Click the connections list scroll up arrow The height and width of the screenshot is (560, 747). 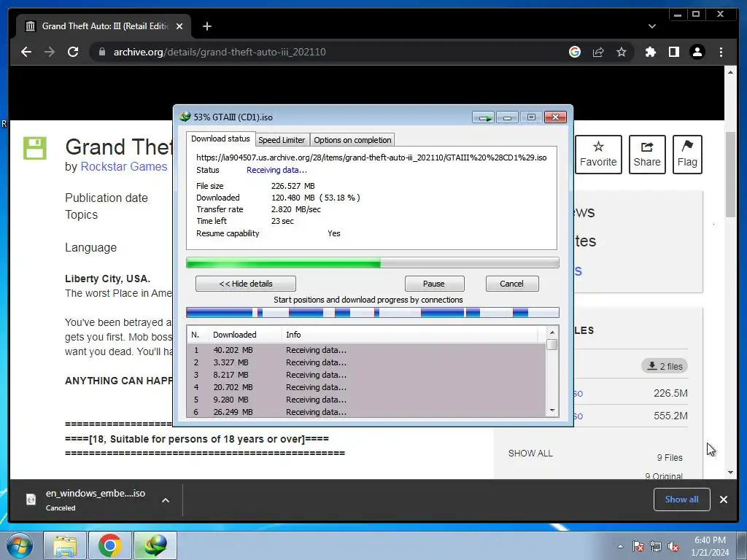coord(552,332)
